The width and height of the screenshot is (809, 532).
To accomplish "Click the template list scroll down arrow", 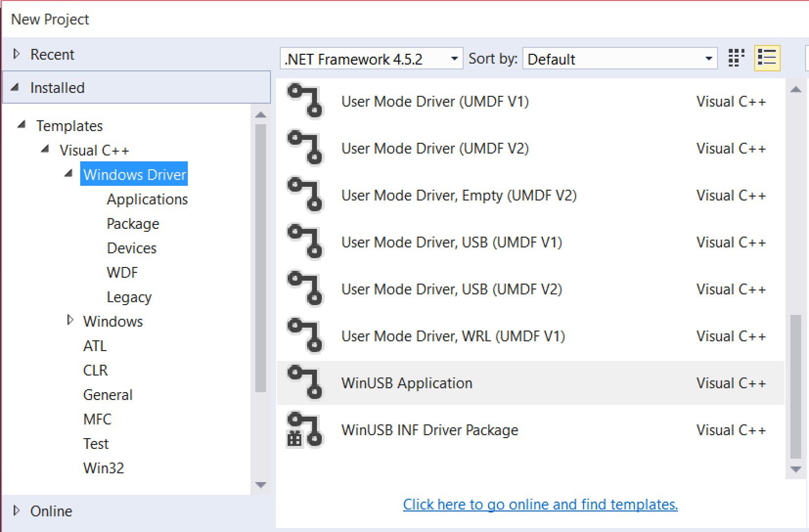I will tap(796, 469).
